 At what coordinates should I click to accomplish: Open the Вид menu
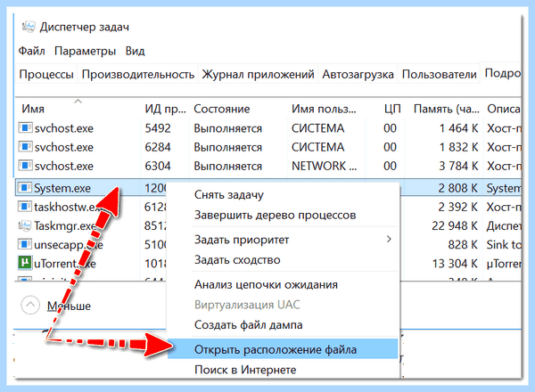[136, 51]
